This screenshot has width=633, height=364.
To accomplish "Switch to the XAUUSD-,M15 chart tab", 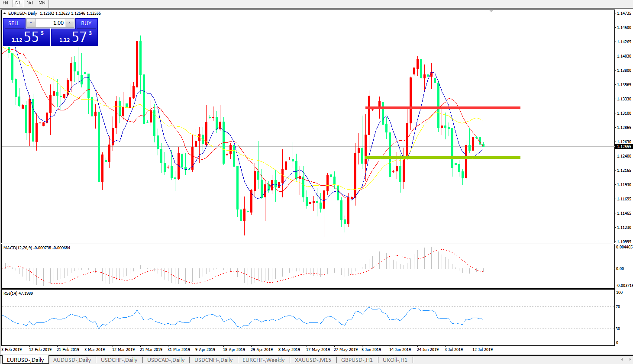I will pos(313,360).
